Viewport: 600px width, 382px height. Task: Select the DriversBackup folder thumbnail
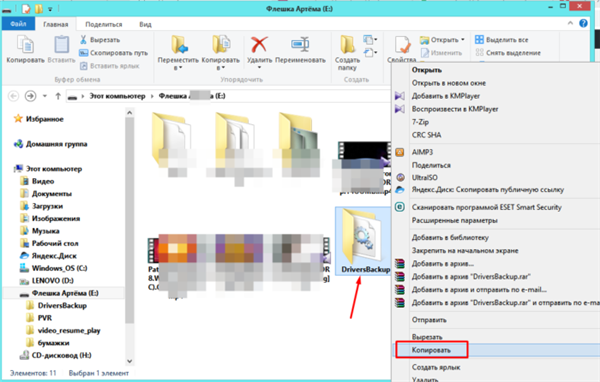[362, 240]
